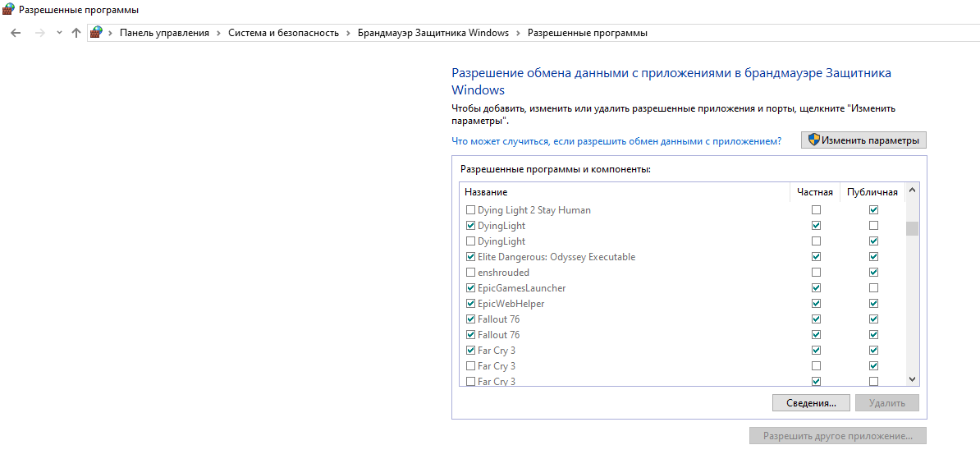The width and height of the screenshot is (980, 468).
Task: Click the list scrollbar down arrow
Action: coord(912,379)
